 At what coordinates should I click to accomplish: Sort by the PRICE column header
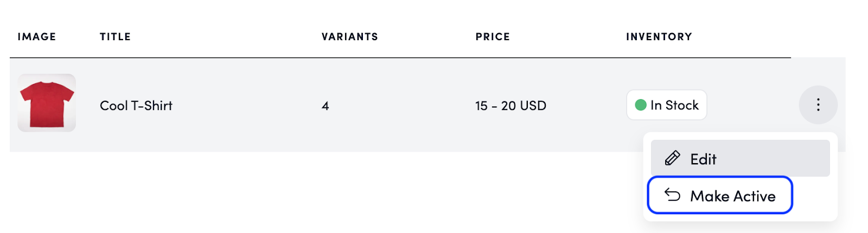[493, 37]
